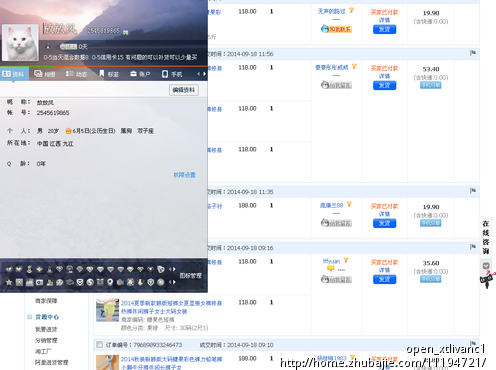Click 发货 button in the 11:35 order
496x370 pixels.
tap(384, 223)
